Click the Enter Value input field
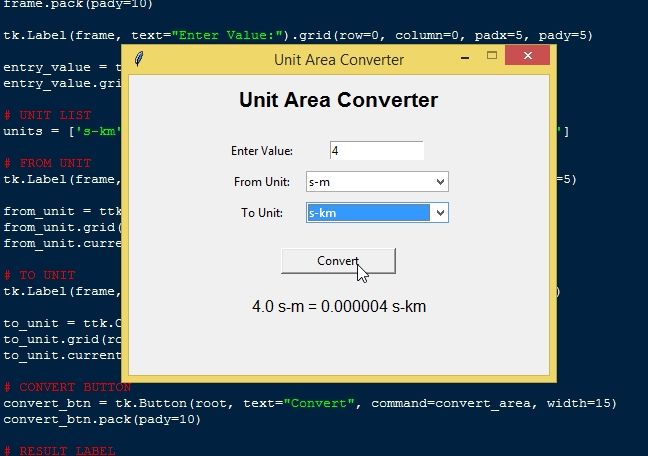648x456 pixels. [x=376, y=151]
